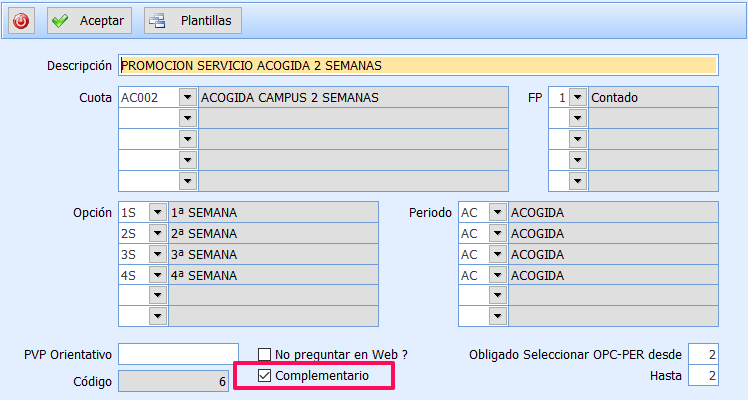Click the Hasta value field
This screenshot has height=401, width=748.
703,376
